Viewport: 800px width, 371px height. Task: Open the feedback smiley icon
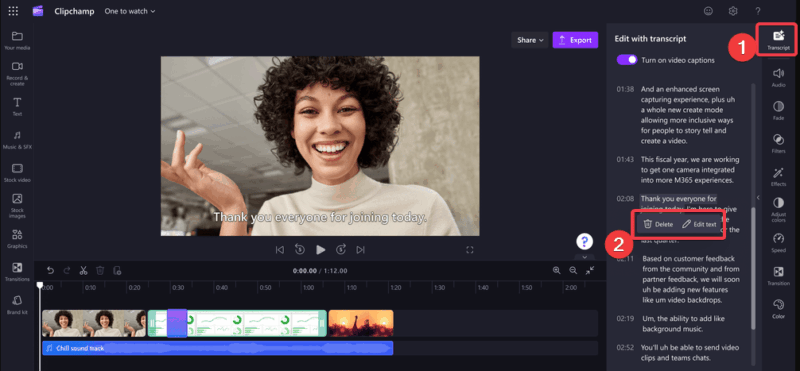pyautogui.click(x=708, y=11)
